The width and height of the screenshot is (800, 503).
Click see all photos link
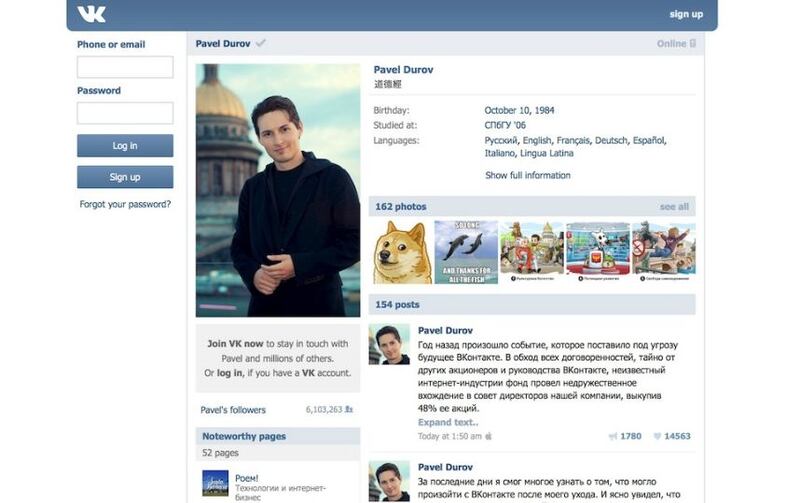(674, 207)
